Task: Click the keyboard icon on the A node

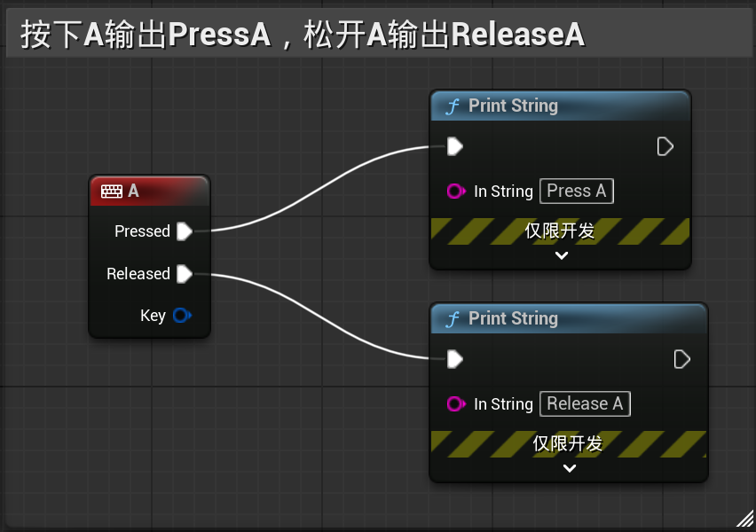Action: [x=111, y=191]
